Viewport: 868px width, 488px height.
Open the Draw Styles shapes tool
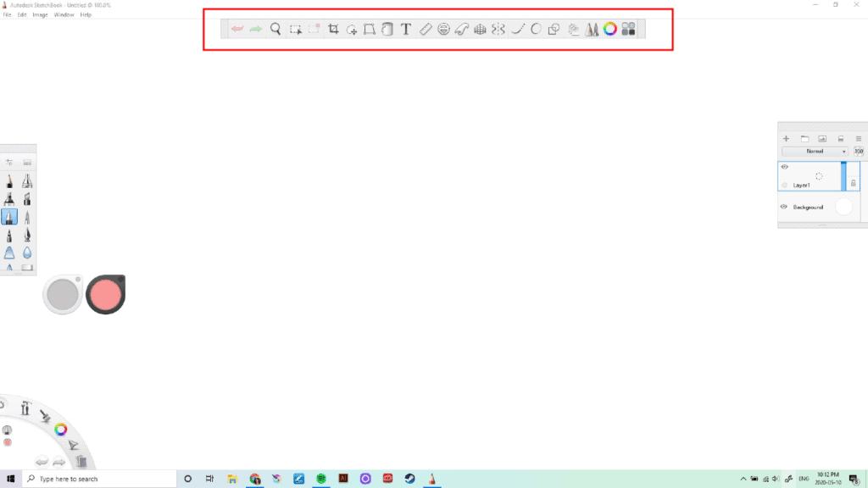(554, 30)
